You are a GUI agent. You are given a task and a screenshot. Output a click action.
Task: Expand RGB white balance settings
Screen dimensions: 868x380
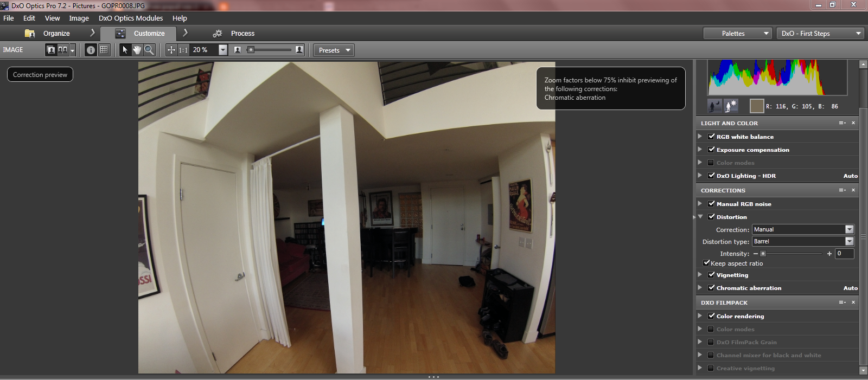click(x=700, y=137)
